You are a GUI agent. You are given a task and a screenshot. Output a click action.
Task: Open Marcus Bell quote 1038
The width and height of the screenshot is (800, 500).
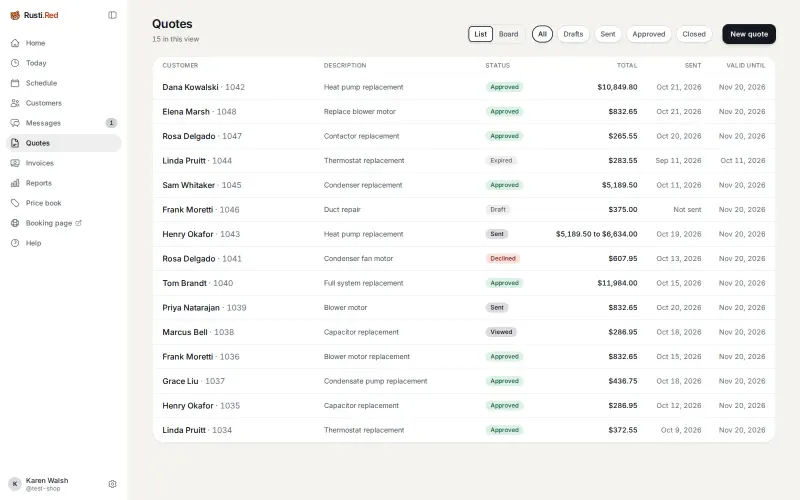tap(464, 332)
